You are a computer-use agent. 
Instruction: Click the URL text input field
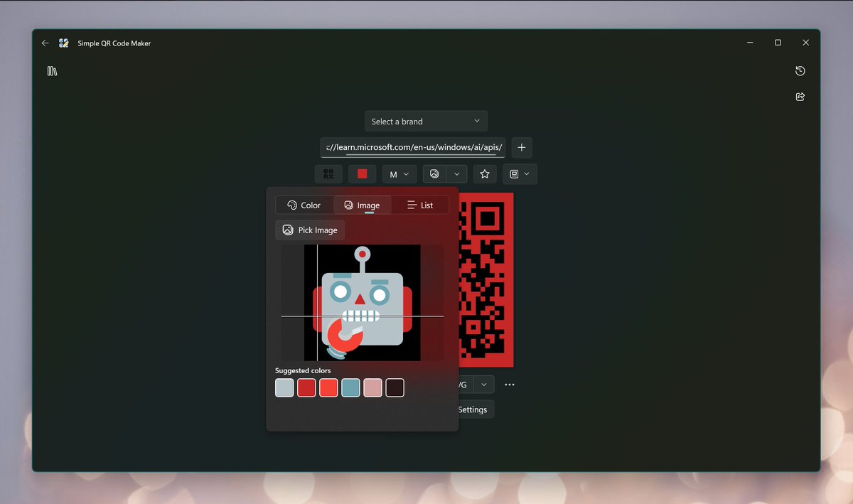[413, 147]
